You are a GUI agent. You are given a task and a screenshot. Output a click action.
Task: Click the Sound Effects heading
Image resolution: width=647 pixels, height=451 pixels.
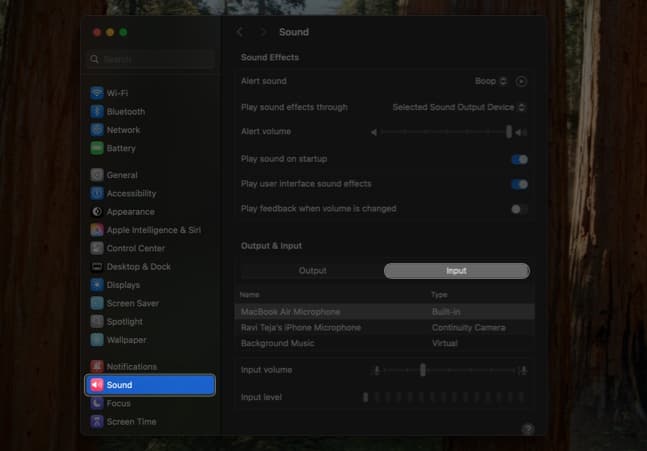pos(270,57)
